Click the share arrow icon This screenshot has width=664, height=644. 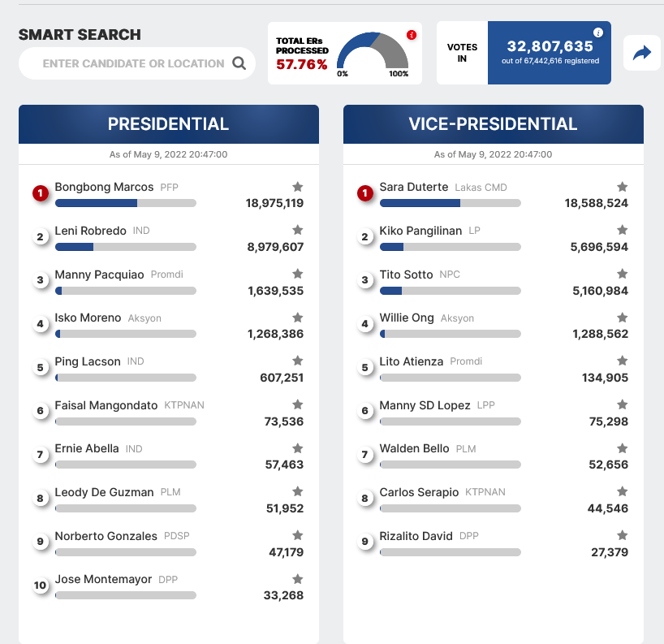click(641, 53)
